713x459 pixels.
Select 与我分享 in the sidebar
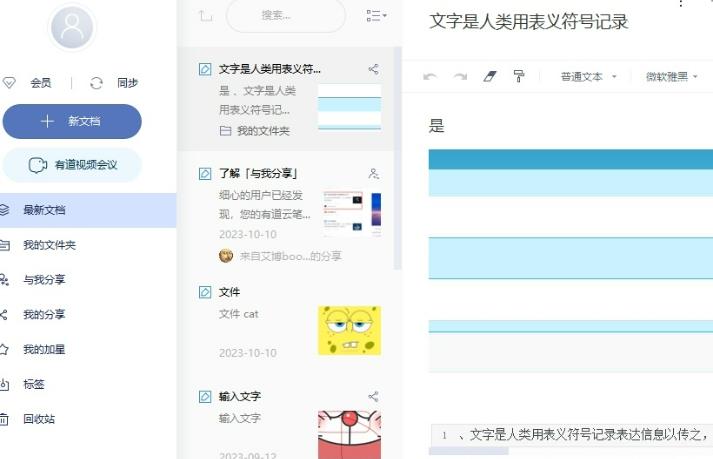(x=44, y=280)
